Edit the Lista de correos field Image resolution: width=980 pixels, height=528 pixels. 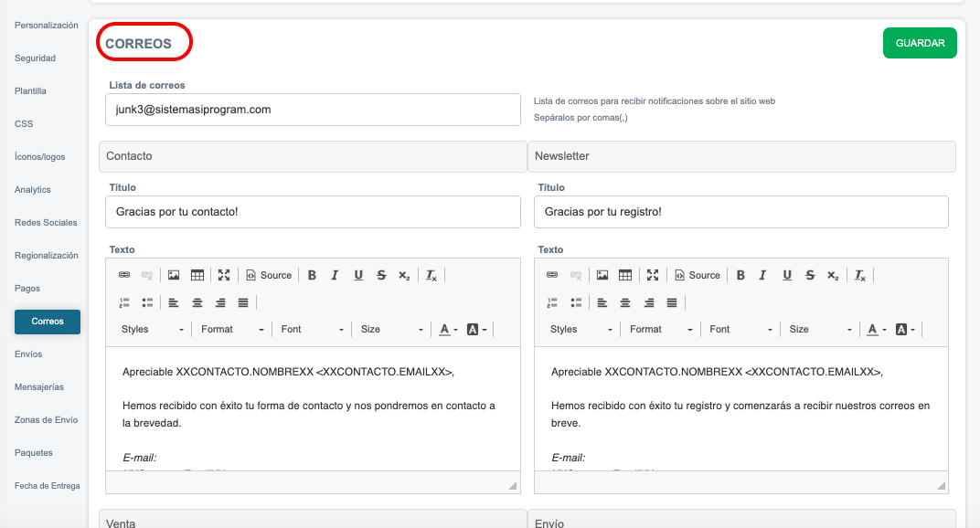[314, 110]
